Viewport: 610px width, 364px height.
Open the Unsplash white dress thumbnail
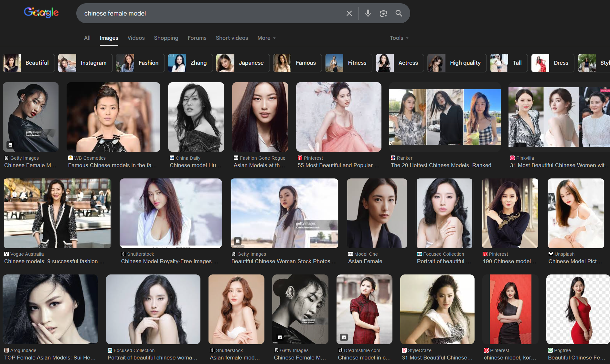pyautogui.click(x=576, y=213)
